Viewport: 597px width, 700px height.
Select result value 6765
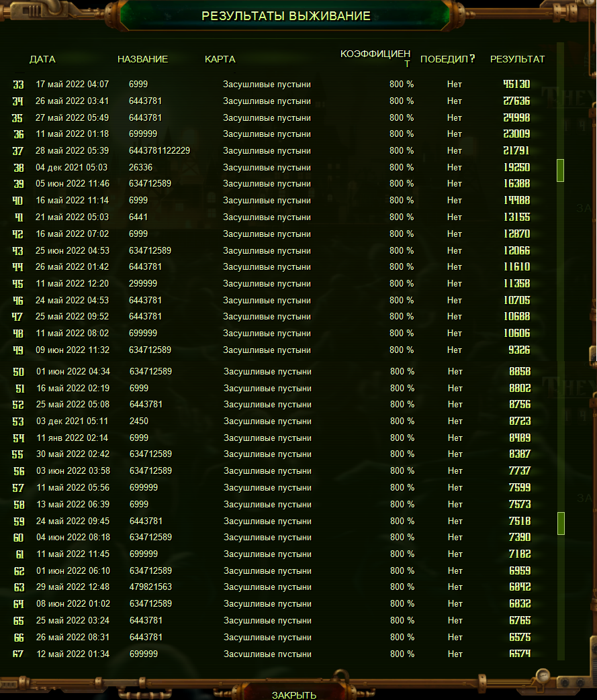(520, 620)
